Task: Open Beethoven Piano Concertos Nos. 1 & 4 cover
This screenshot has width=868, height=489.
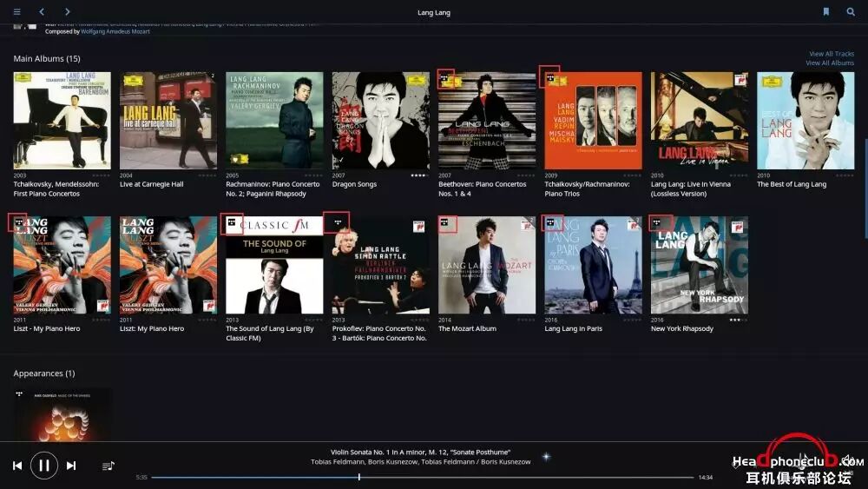Action: (x=487, y=120)
